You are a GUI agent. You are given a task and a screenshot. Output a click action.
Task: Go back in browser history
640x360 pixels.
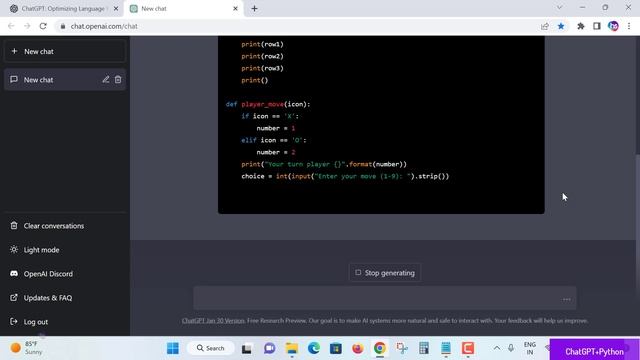point(11,26)
